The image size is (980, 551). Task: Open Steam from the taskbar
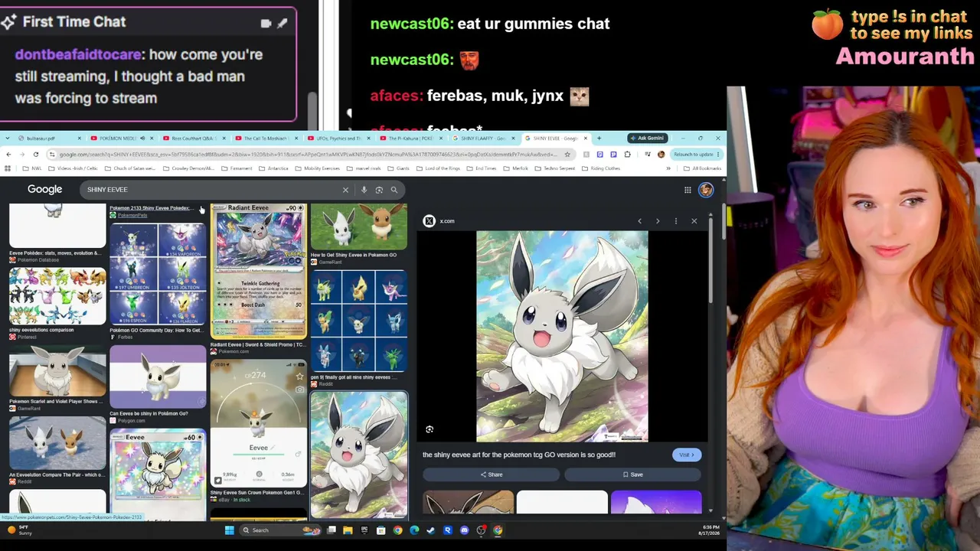431,530
